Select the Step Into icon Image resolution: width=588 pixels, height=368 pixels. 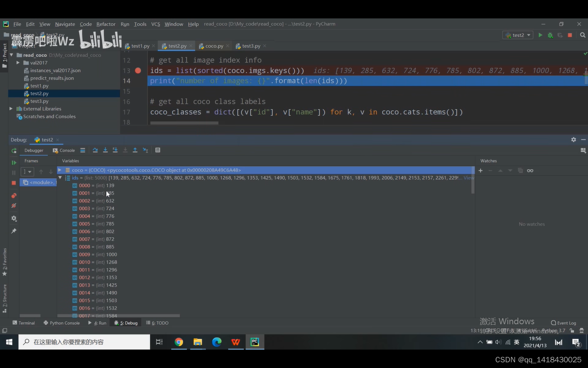(105, 150)
